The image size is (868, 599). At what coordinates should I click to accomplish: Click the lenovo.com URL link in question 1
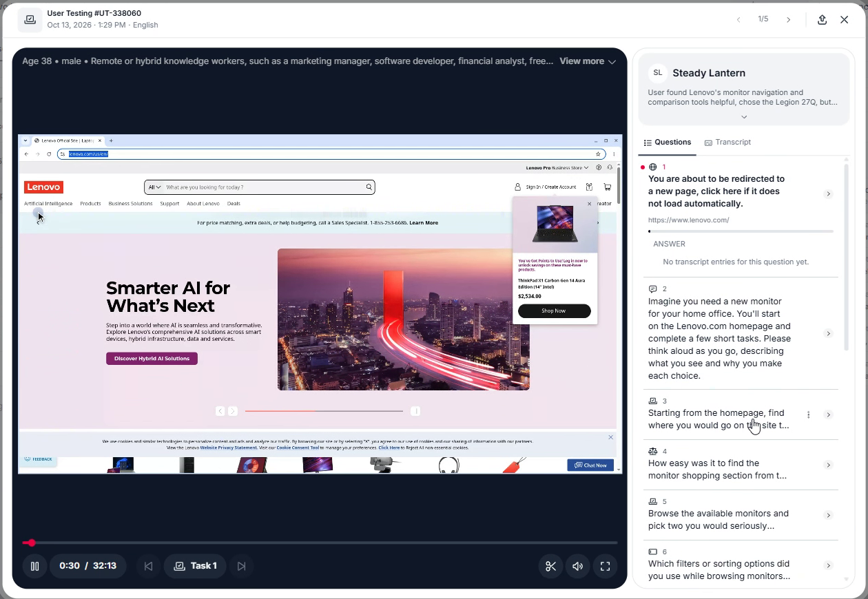(688, 220)
